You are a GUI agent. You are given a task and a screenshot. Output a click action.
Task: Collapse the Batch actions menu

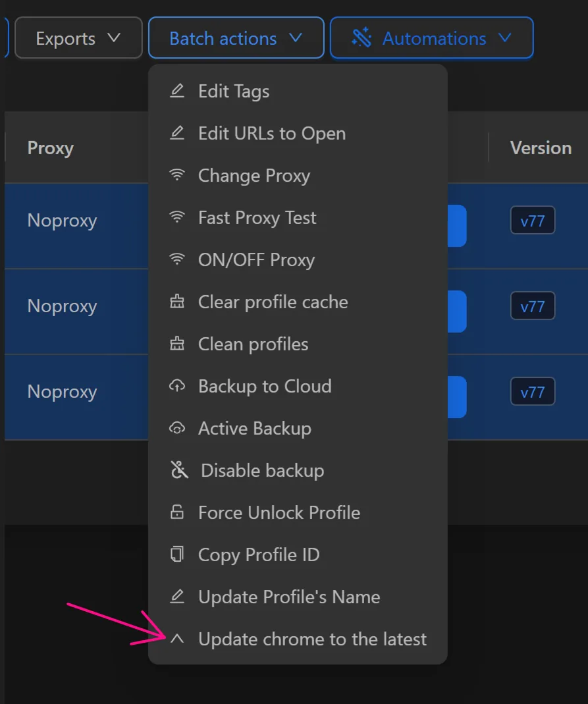click(x=236, y=38)
